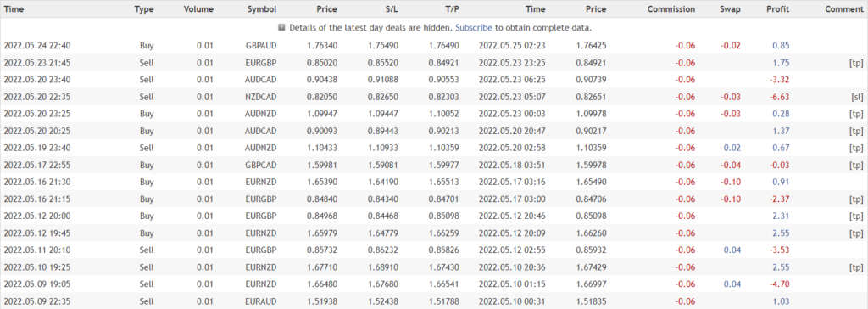Click the [sl] comment in NZDCAD row
The image size is (868, 309).
click(857, 97)
